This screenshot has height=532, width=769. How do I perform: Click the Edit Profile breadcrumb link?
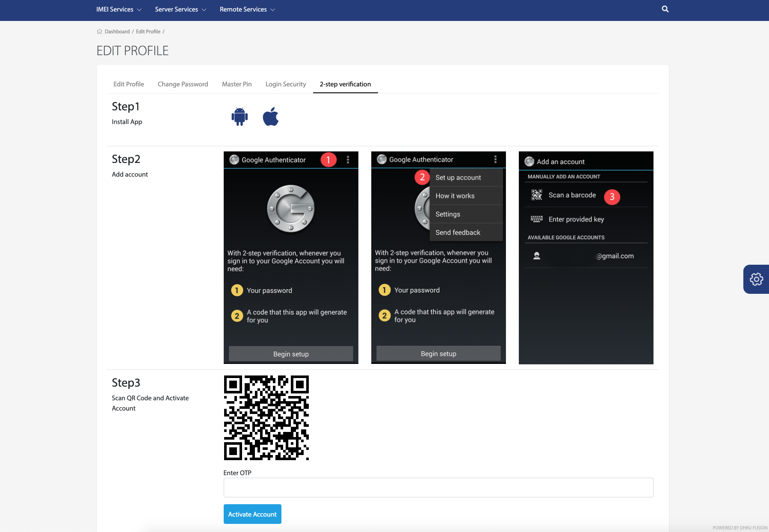click(x=148, y=31)
